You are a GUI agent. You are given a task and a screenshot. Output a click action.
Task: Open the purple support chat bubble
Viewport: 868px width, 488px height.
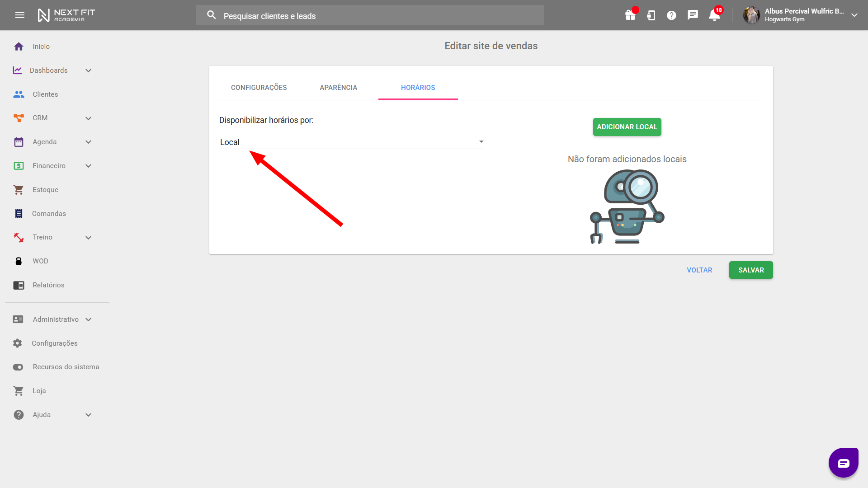click(843, 463)
